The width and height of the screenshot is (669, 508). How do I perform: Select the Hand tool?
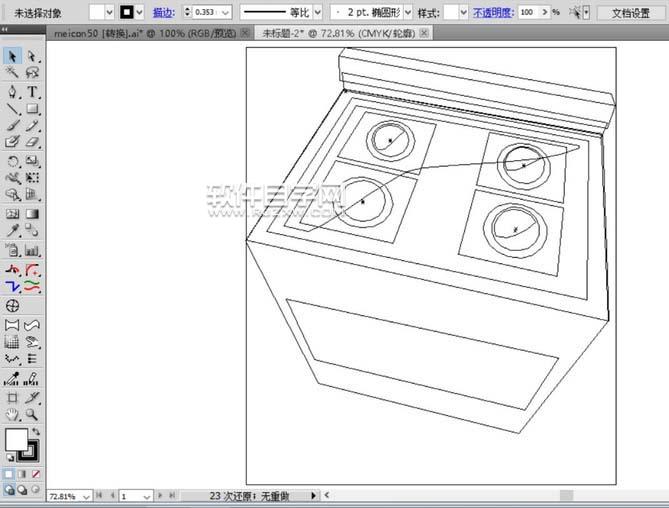[12, 413]
